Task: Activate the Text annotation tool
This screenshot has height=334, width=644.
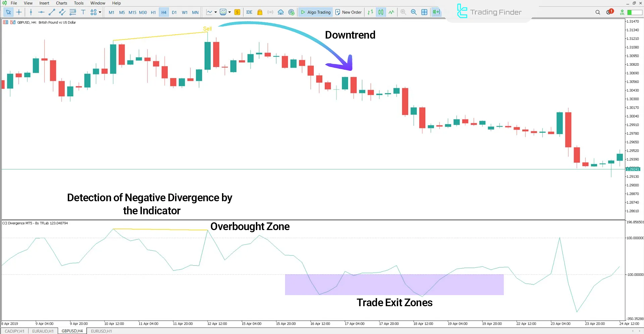Action: click(83, 12)
